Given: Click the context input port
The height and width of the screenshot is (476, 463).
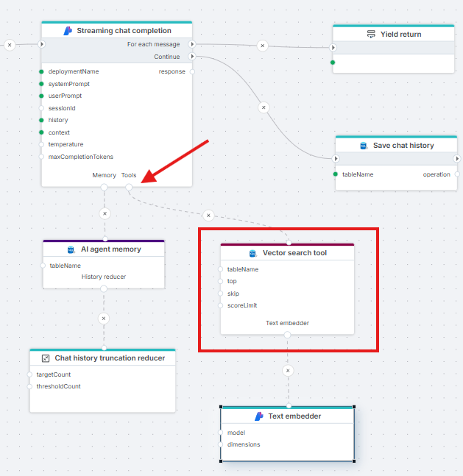Looking at the screenshot, I should [41, 132].
